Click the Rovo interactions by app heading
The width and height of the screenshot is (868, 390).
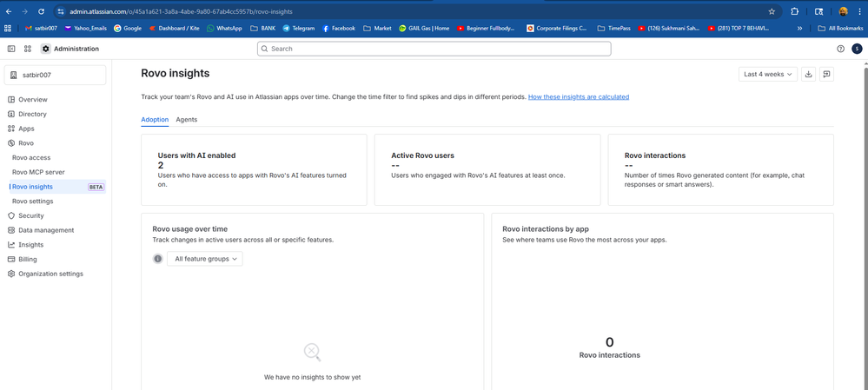point(546,228)
